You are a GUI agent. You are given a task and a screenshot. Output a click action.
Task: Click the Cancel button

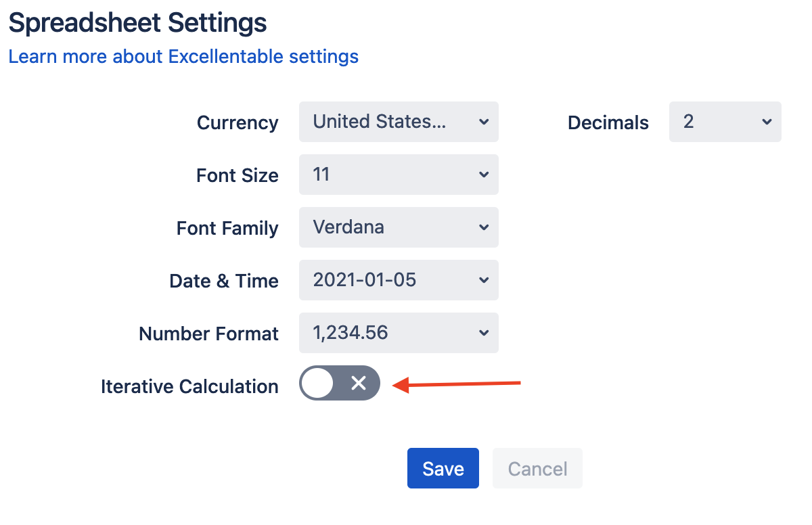[537, 468]
